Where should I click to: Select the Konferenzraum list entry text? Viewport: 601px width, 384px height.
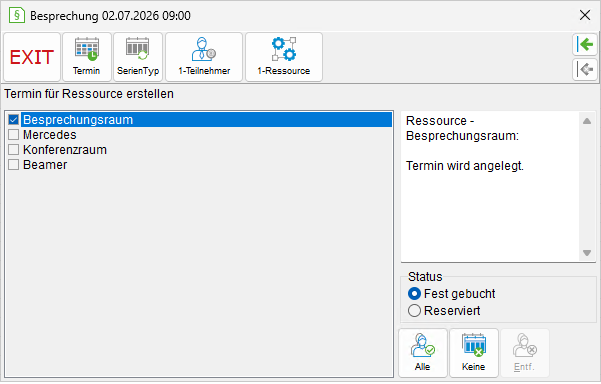coord(65,149)
